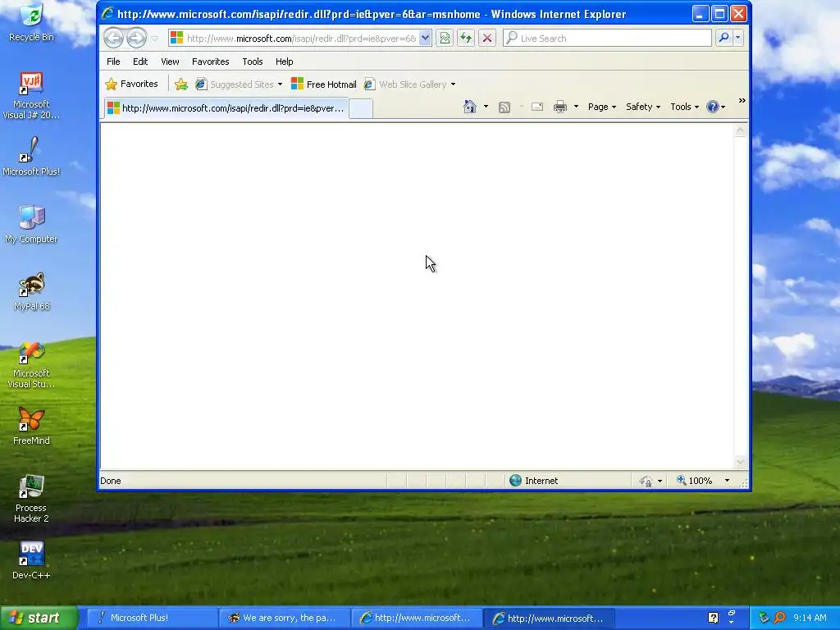Select Microsoft Visual Studio desktop icon
Screen dimensions: 840x630
tap(31, 365)
